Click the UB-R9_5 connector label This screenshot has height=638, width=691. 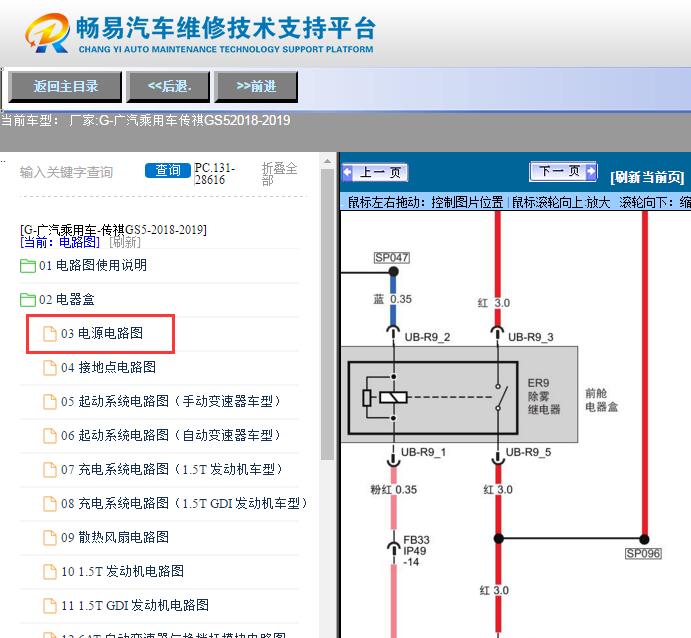click(x=528, y=453)
